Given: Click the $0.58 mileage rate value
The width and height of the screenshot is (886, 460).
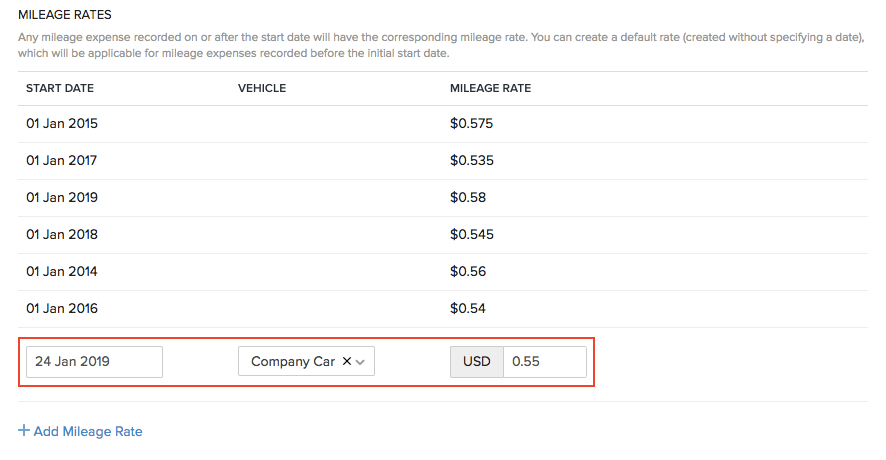Looking at the screenshot, I should [x=468, y=197].
